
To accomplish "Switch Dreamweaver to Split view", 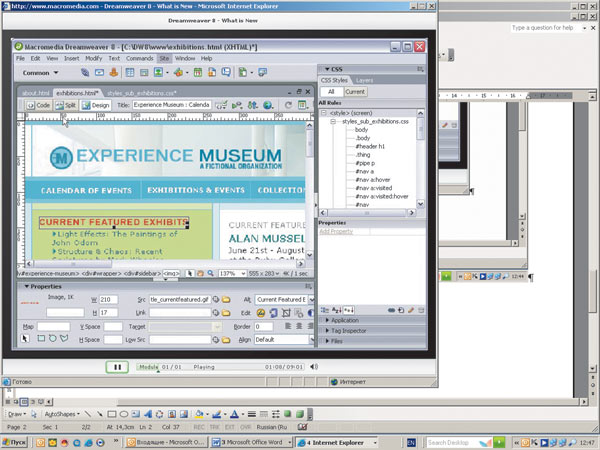I will coord(66,105).
